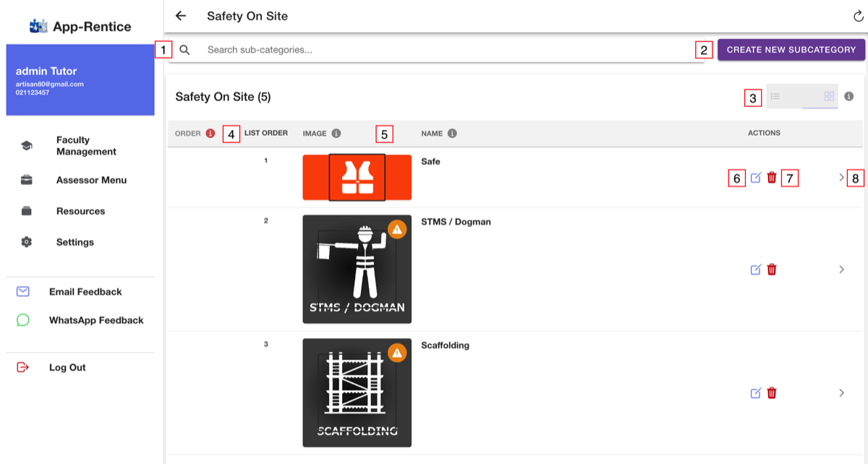Click the info icon beside NAME header
Image resolution: width=868 pixels, height=464 pixels.
[452, 134]
